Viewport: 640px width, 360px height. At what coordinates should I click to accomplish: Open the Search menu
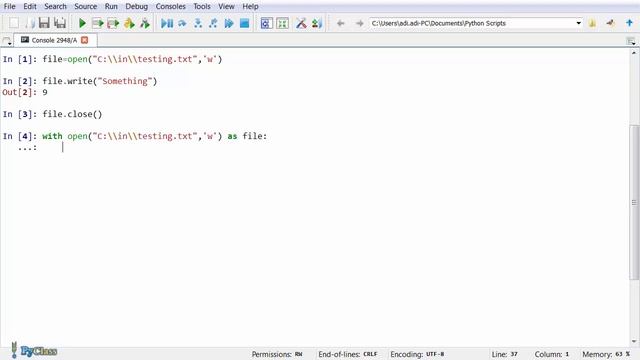pyautogui.click(x=55, y=7)
